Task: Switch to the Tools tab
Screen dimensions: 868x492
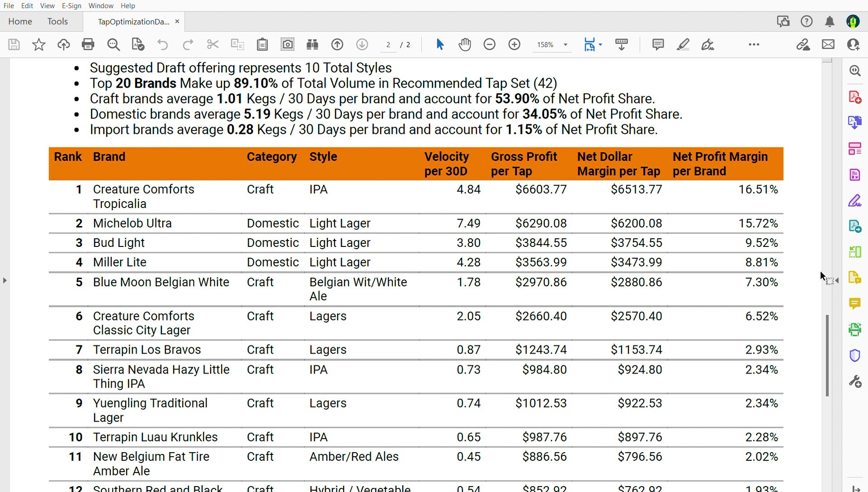Action: click(57, 21)
